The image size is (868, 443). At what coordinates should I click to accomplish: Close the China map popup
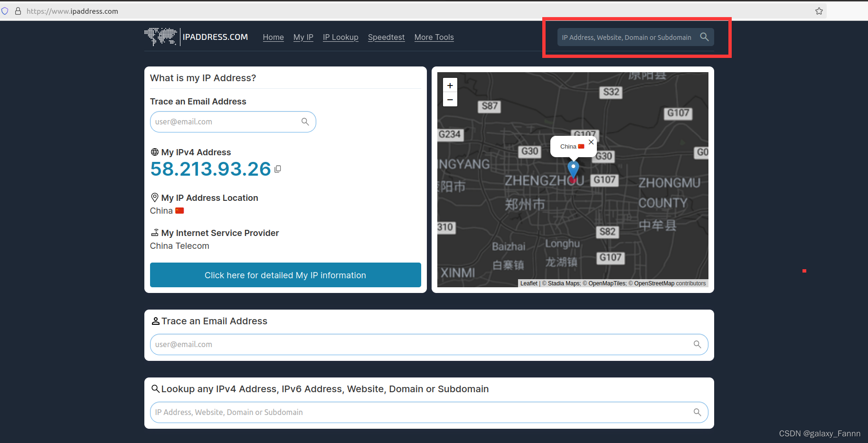pyautogui.click(x=591, y=142)
